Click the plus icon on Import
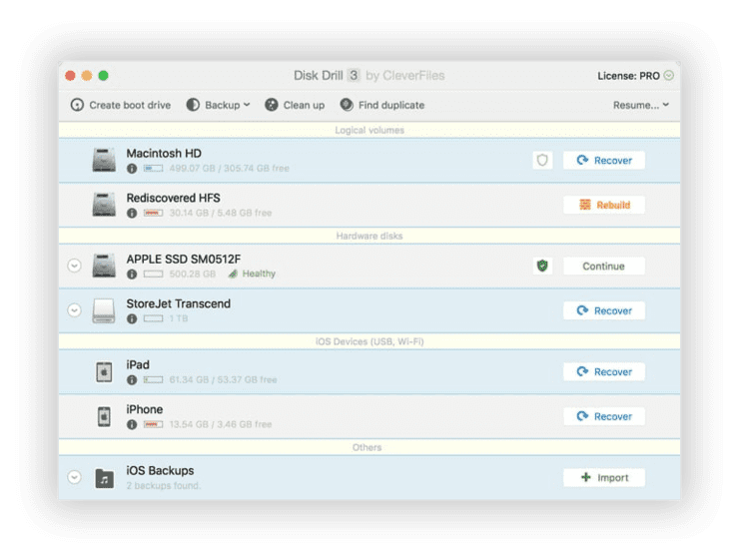The image size is (738, 560). coord(586,477)
